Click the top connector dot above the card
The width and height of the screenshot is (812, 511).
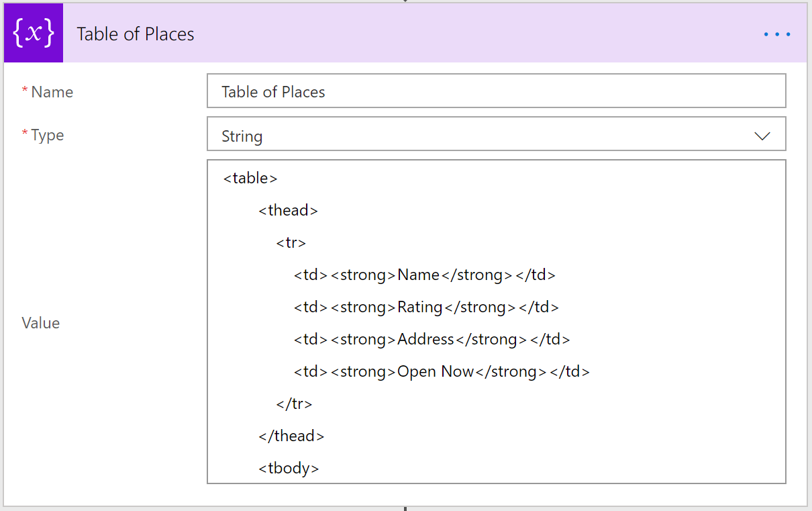tap(405, 3)
